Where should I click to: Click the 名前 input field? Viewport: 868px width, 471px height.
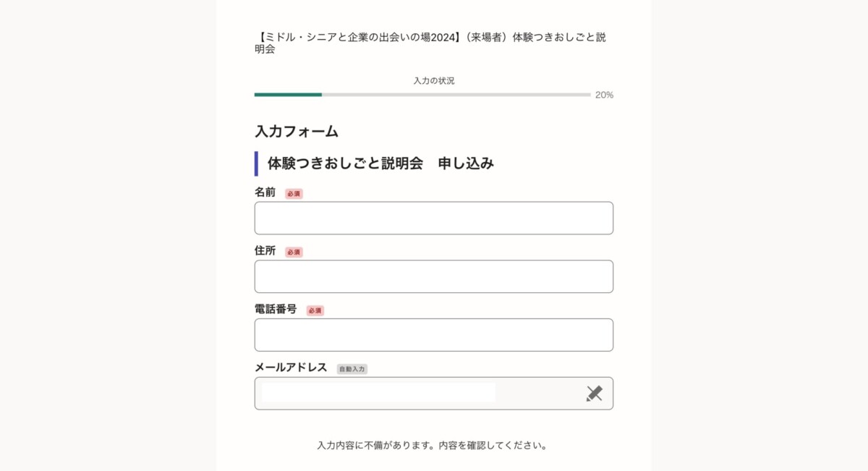coord(433,218)
